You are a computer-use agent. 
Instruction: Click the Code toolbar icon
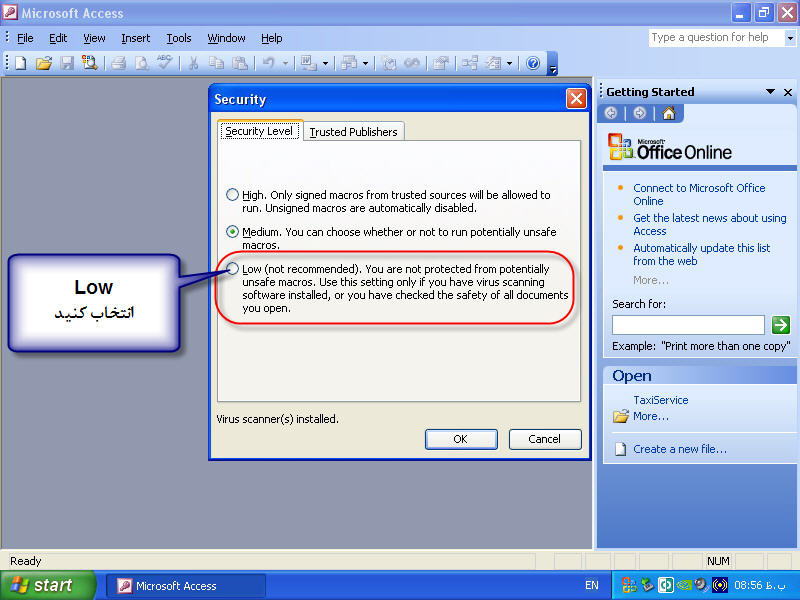(390, 63)
